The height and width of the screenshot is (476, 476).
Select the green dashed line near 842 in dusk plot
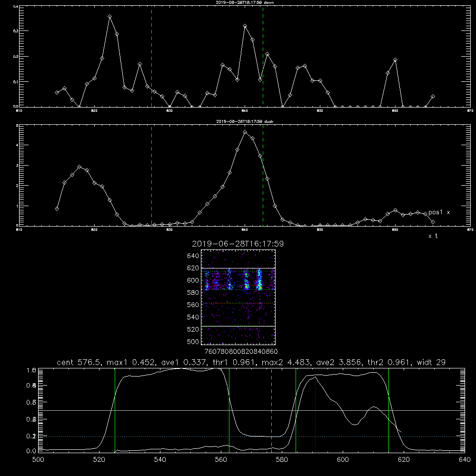[263, 176]
